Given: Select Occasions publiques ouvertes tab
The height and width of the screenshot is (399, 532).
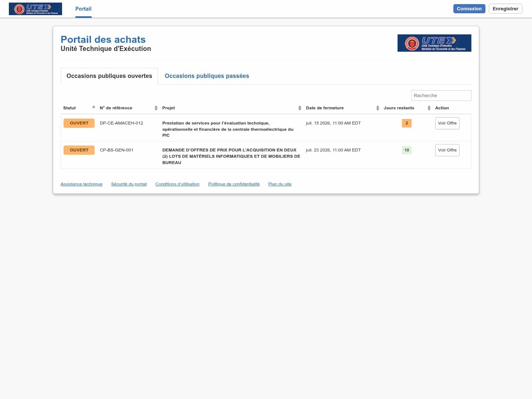Looking at the screenshot, I should click(x=109, y=76).
